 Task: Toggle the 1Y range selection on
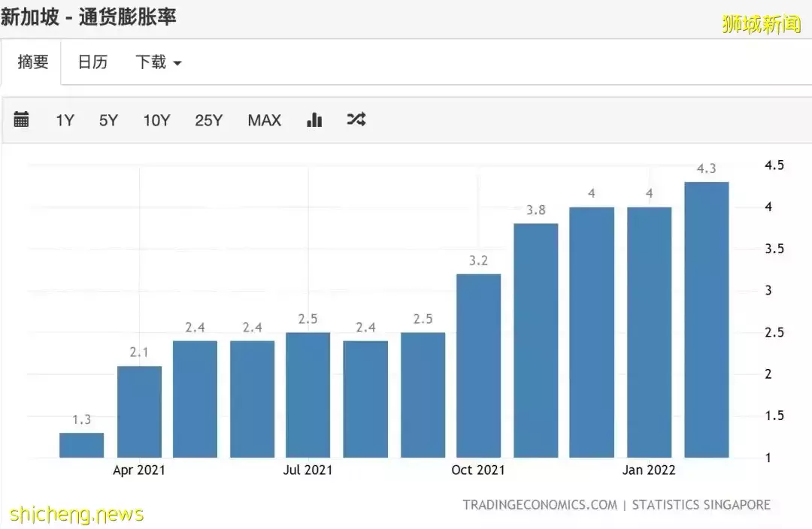pyautogui.click(x=64, y=119)
